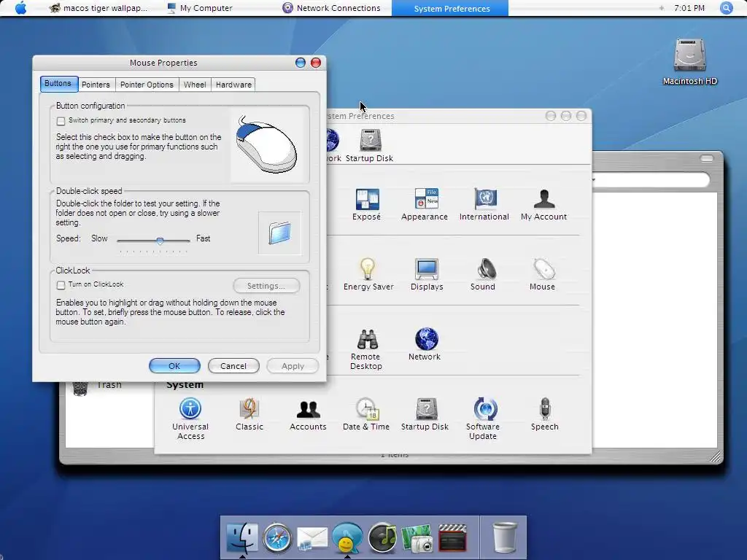This screenshot has height=560, width=747.
Task: Click the search field in the background window
Action: click(x=651, y=180)
